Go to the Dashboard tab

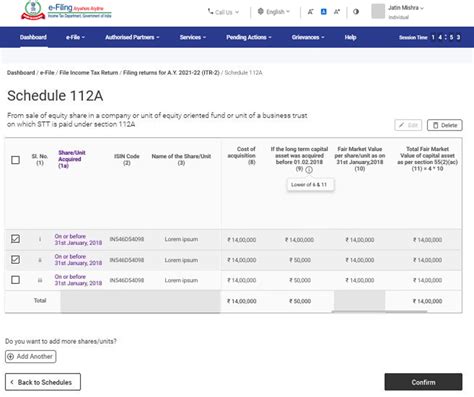pos(33,37)
